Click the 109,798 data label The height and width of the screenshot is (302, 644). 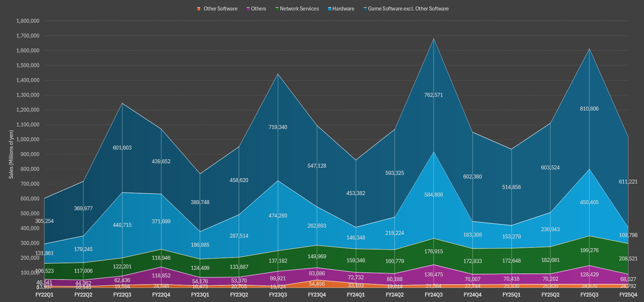point(628,235)
